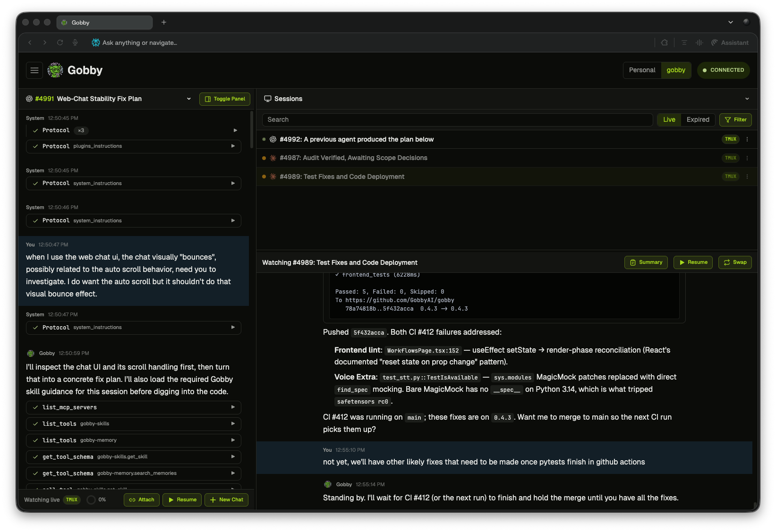Image resolution: width=776 pixels, height=532 pixels.
Task: Click the Claude icon on session #4987
Action: pos(273,158)
